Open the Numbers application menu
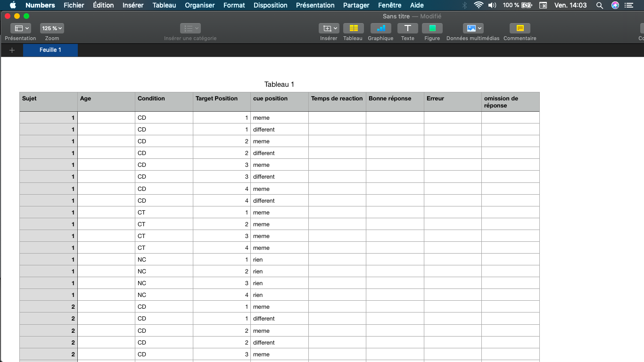644x362 pixels. click(x=40, y=5)
